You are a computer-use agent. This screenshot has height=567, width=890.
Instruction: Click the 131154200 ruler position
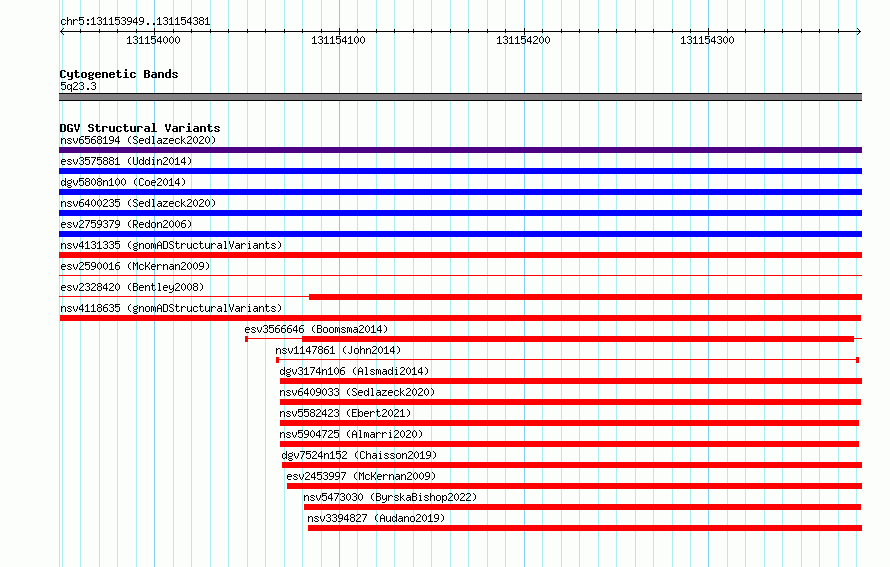tap(523, 40)
